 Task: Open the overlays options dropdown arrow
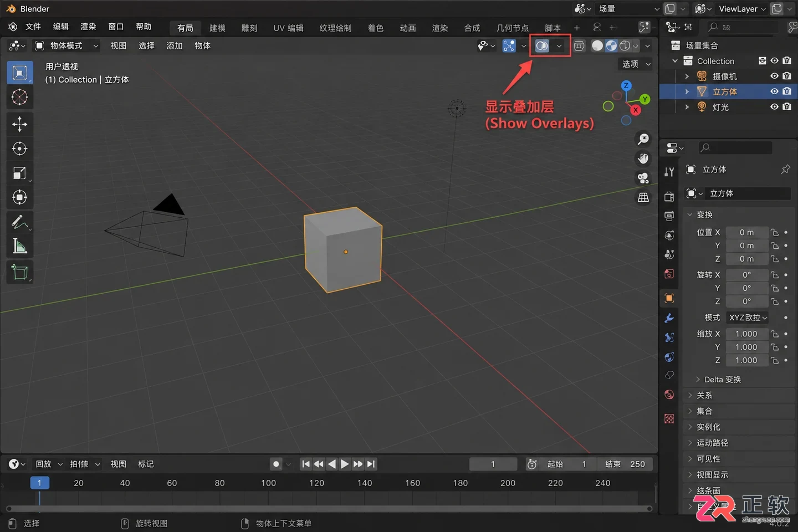(x=559, y=46)
